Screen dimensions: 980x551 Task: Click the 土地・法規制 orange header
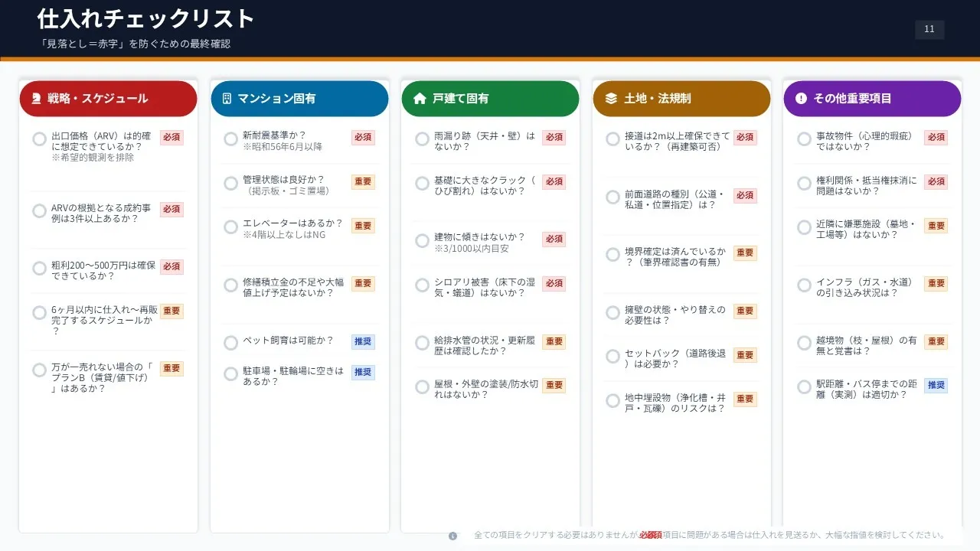click(x=681, y=99)
